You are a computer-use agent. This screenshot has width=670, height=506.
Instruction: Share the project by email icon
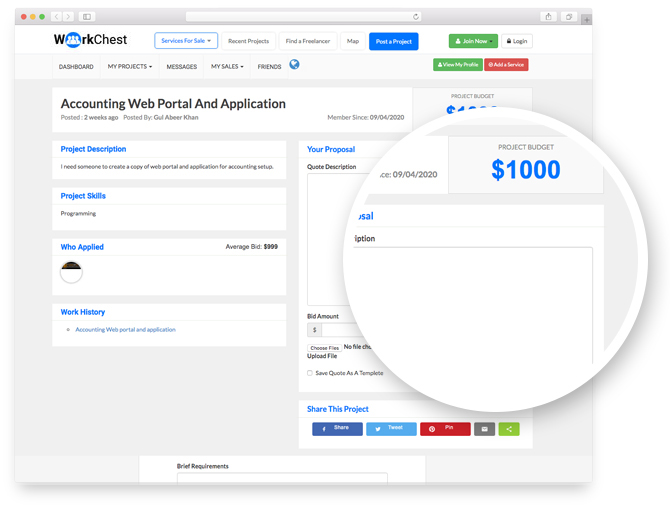click(x=485, y=429)
